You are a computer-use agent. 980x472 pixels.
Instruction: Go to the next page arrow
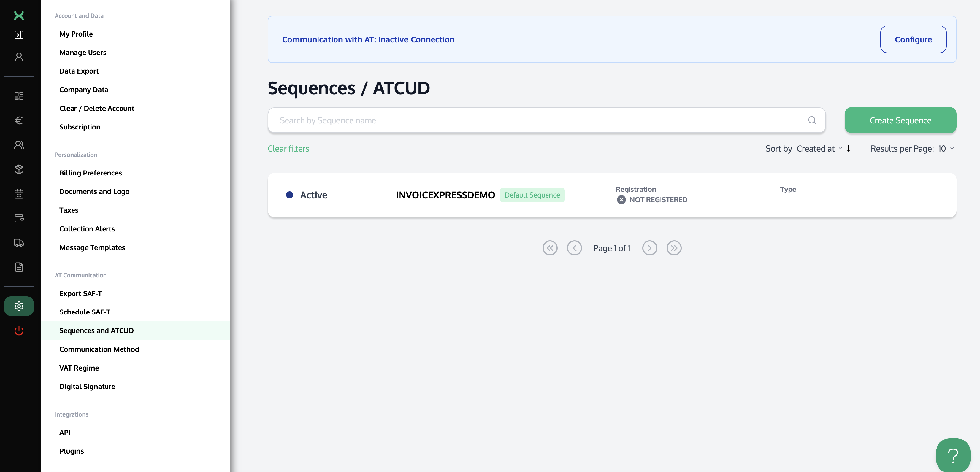(649, 248)
